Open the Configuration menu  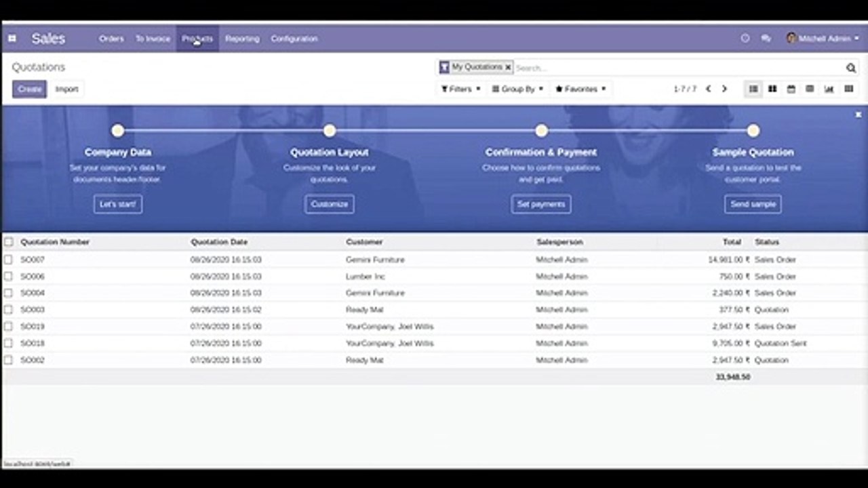point(294,39)
